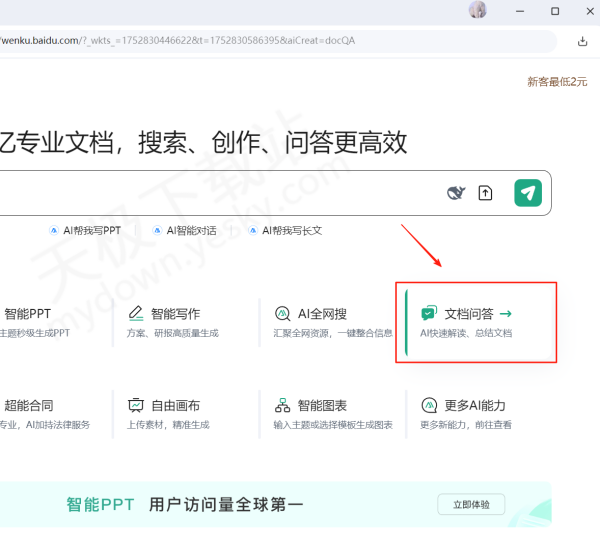This screenshot has height=539, width=600.
Task: Open the browser downloads icon
Action: pos(582,41)
